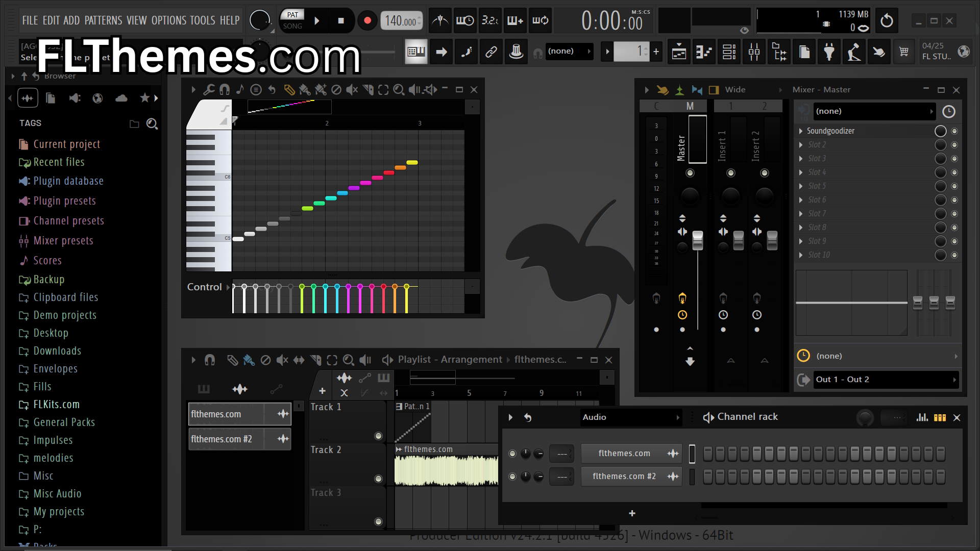This screenshot has width=980, height=551.
Task: Open the Wide mixer layout dropdown
Action: pos(753,90)
